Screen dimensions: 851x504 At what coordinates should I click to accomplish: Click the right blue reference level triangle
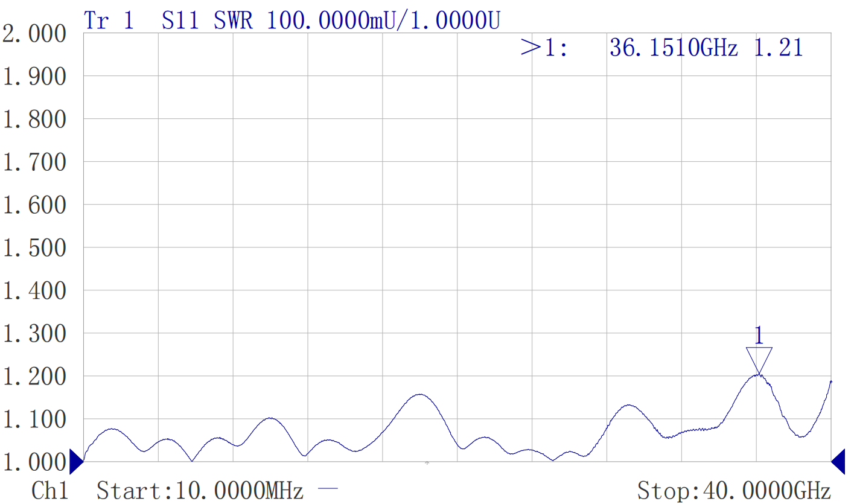click(x=838, y=462)
